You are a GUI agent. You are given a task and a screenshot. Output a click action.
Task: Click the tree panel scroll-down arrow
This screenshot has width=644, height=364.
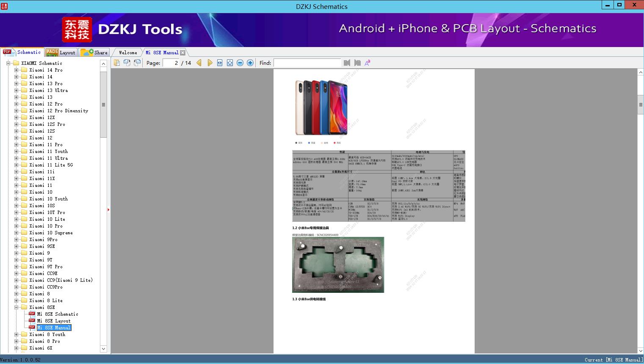click(103, 349)
